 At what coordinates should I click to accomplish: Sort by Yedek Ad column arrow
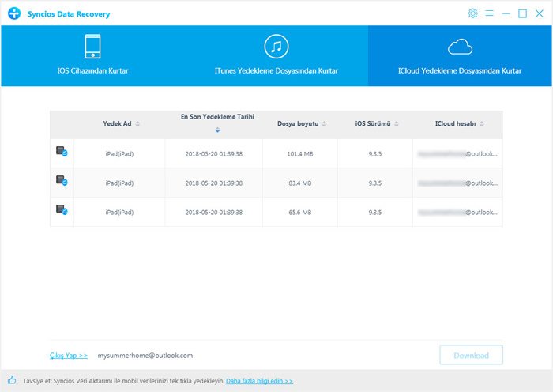[x=137, y=123]
